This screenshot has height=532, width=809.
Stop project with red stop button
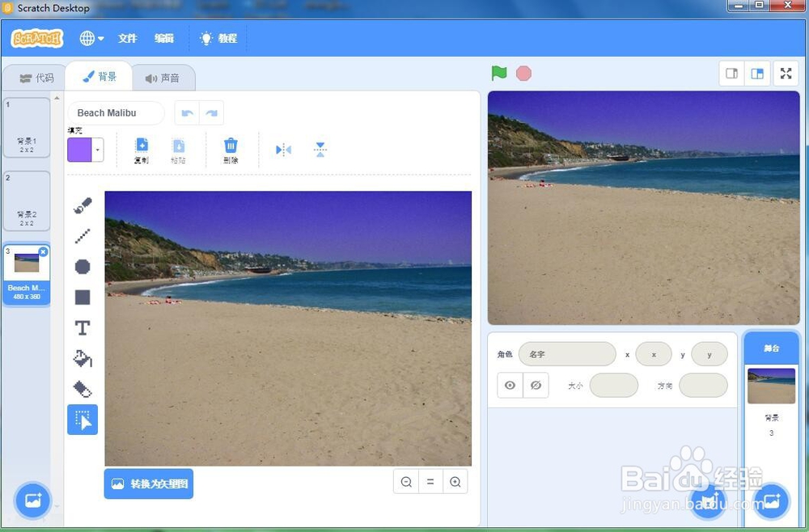point(523,74)
